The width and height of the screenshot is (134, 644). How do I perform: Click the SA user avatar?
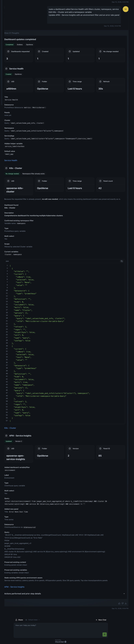click(x=125, y=9)
